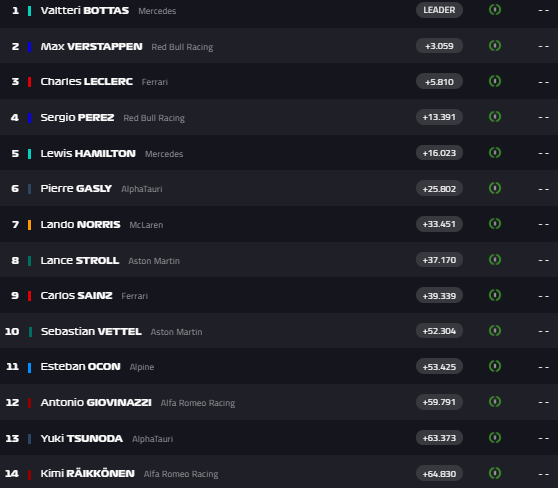The image size is (558, 488).
Task: Click the tyre icon in Räikkönen's row
Action: coord(495,473)
